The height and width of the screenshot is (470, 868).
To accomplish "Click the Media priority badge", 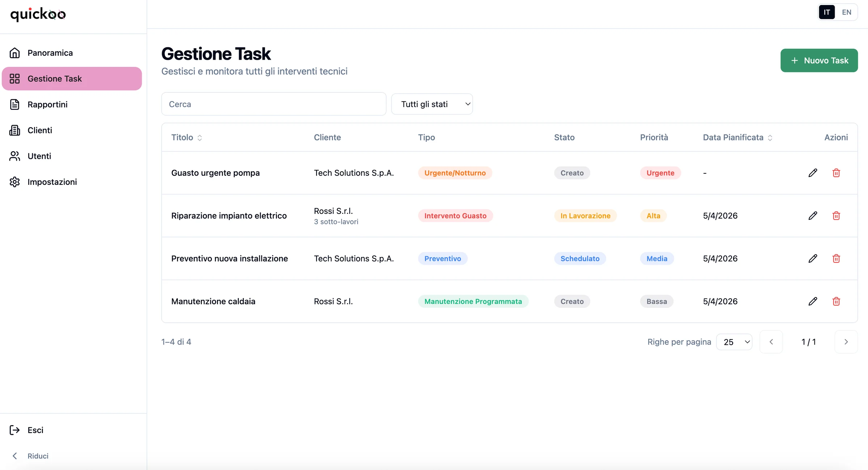I will (657, 258).
